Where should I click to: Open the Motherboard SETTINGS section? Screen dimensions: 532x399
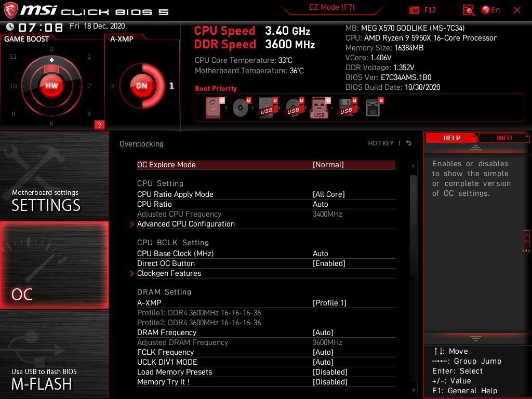[x=54, y=176]
